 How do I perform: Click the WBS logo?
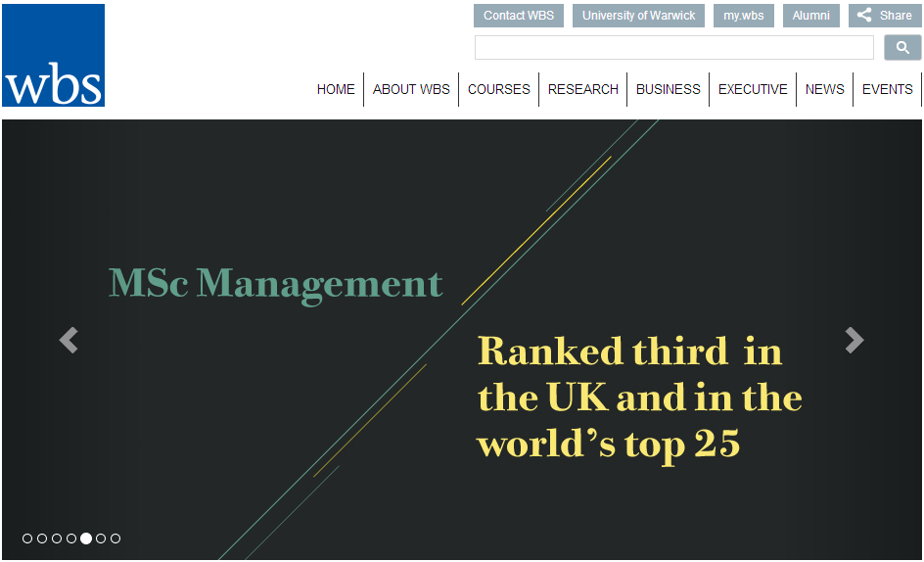coord(53,56)
